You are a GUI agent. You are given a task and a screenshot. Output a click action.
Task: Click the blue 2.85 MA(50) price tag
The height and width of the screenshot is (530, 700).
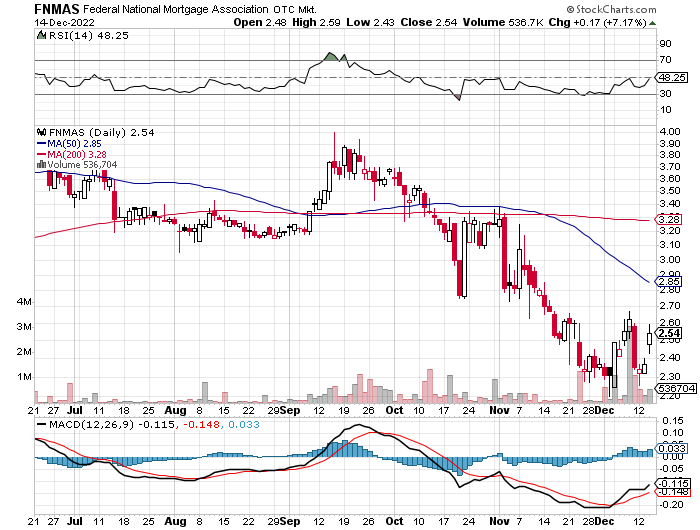click(x=669, y=281)
